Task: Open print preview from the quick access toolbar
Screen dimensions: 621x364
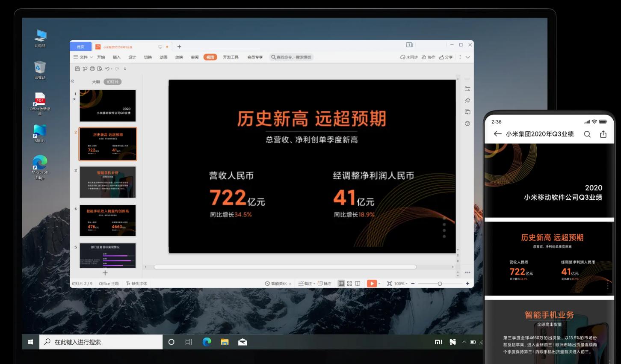Action: (100, 68)
